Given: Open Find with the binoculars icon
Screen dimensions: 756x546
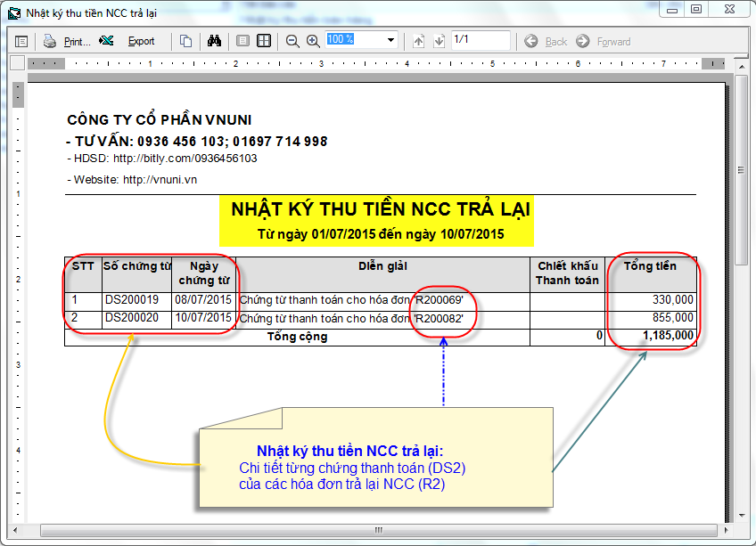Looking at the screenshot, I should pyautogui.click(x=214, y=41).
